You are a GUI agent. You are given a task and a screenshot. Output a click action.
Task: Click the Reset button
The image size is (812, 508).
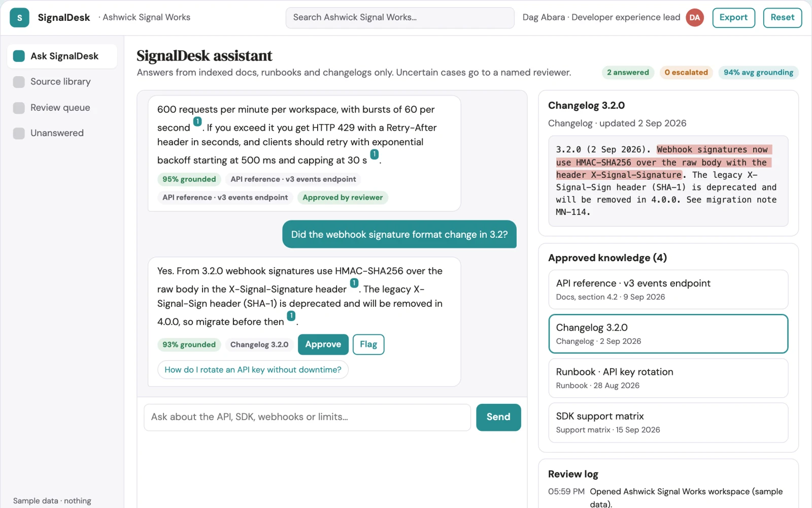[x=782, y=18]
